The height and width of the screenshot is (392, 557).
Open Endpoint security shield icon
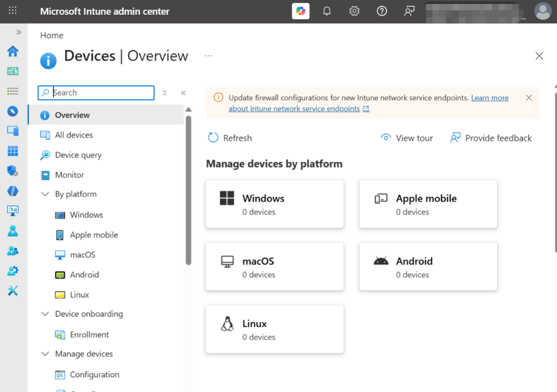13,171
